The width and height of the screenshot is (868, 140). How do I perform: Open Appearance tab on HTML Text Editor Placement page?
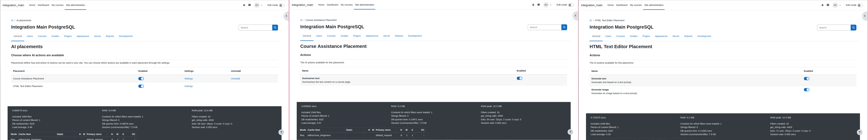pos(661,36)
